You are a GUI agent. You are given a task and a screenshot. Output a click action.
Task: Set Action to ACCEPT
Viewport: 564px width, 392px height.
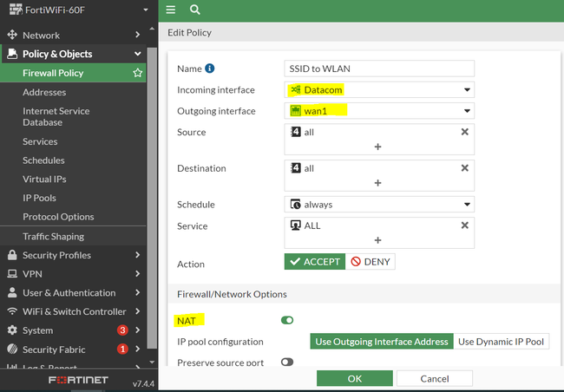pos(315,261)
